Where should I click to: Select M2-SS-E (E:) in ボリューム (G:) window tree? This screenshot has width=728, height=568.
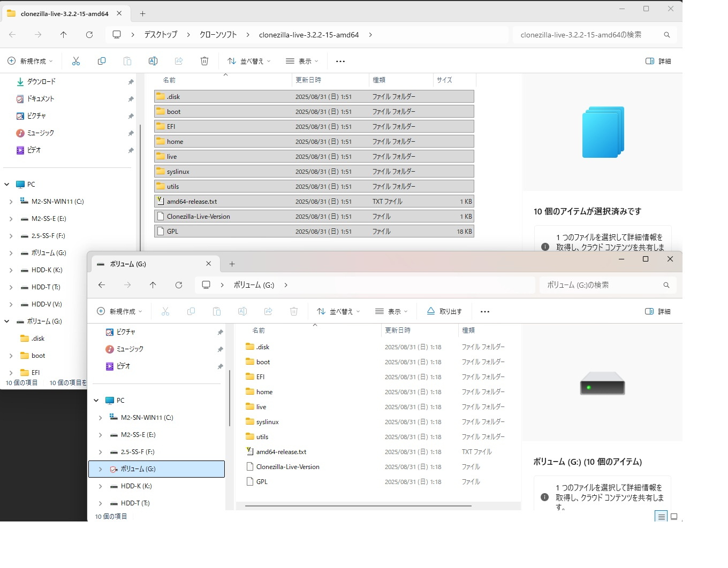[138, 435]
